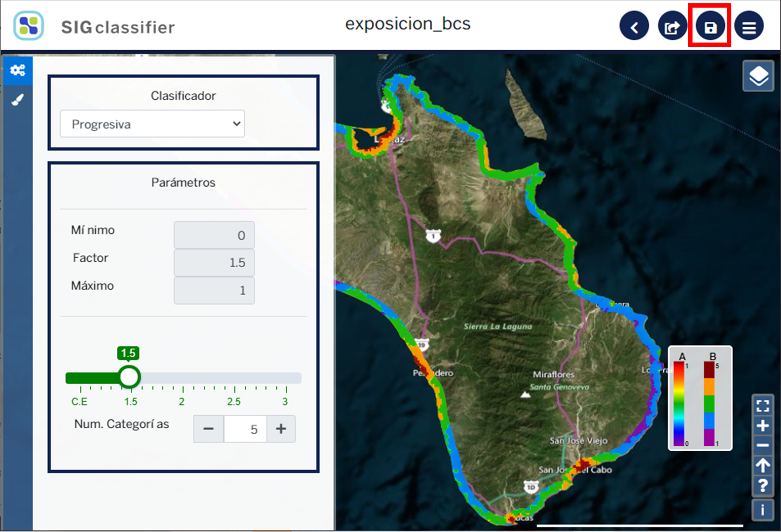Click legend B classified color ramp
Screen dimensions: 781x532
coord(709,404)
